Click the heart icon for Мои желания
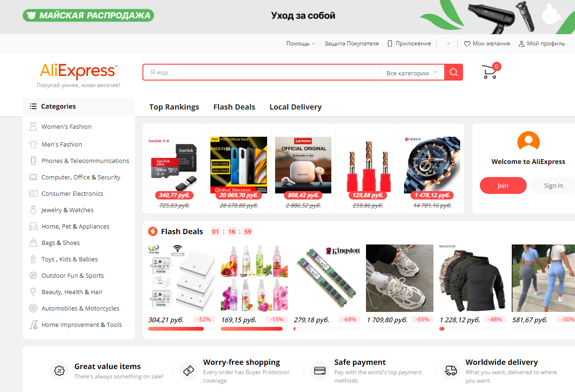 click(467, 44)
